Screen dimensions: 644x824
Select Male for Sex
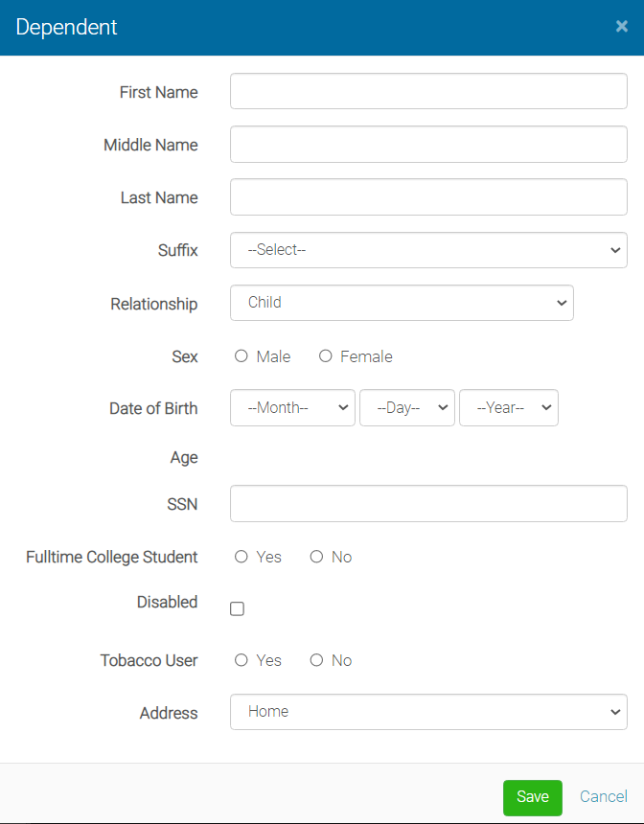click(x=241, y=355)
